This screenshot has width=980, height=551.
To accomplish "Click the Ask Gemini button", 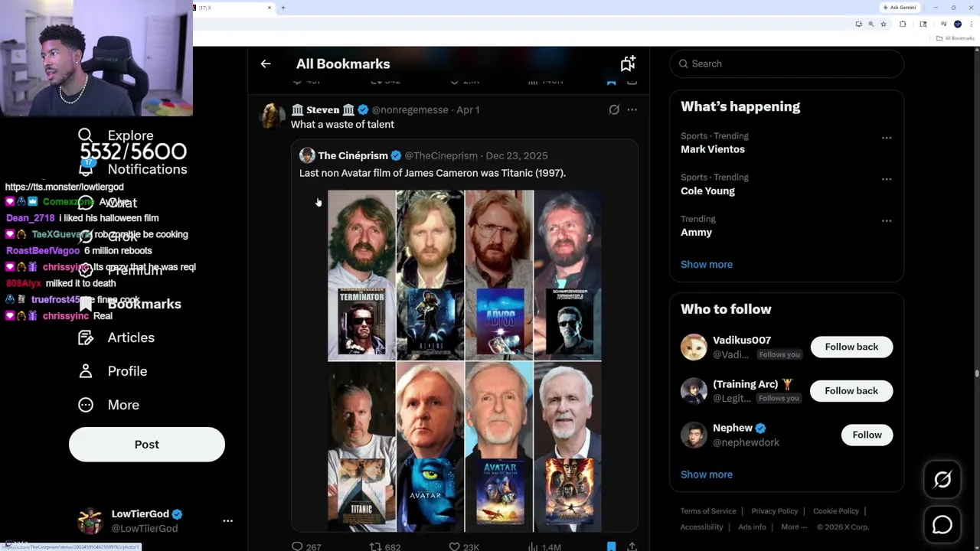I will [x=899, y=8].
